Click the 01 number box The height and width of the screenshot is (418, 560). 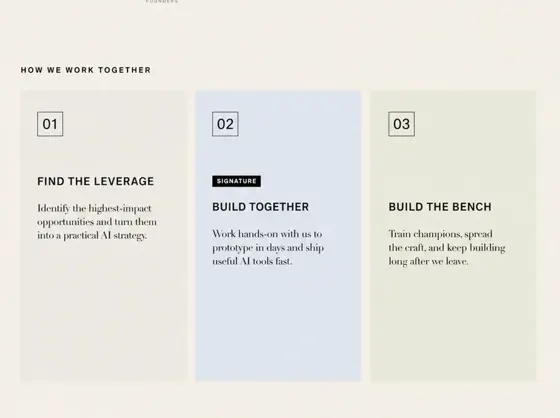[x=50, y=124]
